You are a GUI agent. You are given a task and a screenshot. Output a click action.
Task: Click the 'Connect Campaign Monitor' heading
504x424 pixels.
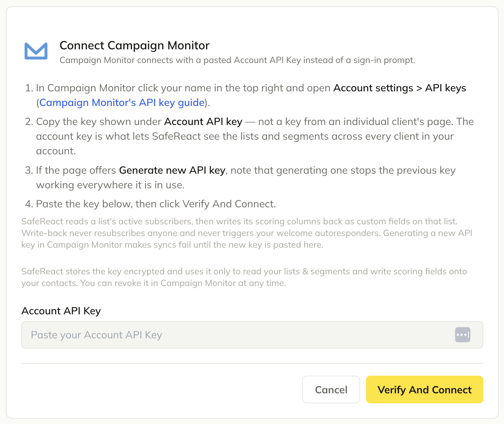(135, 45)
